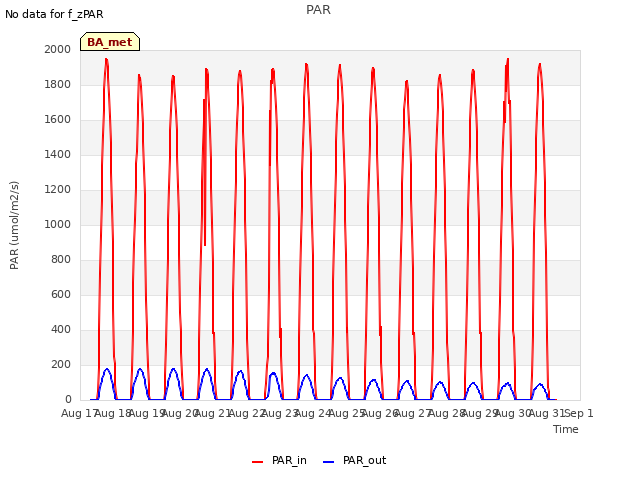Click the Aug 30 x-axis tick label
This screenshot has height=480, width=640.
pos(513,413)
